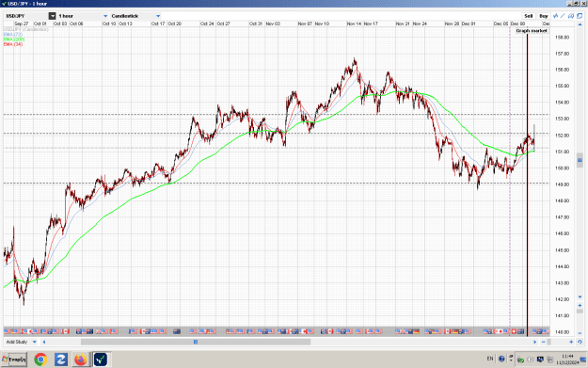Click the Sell button
Image resolution: width=588 pixels, height=368 pixels.
point(529,16)
